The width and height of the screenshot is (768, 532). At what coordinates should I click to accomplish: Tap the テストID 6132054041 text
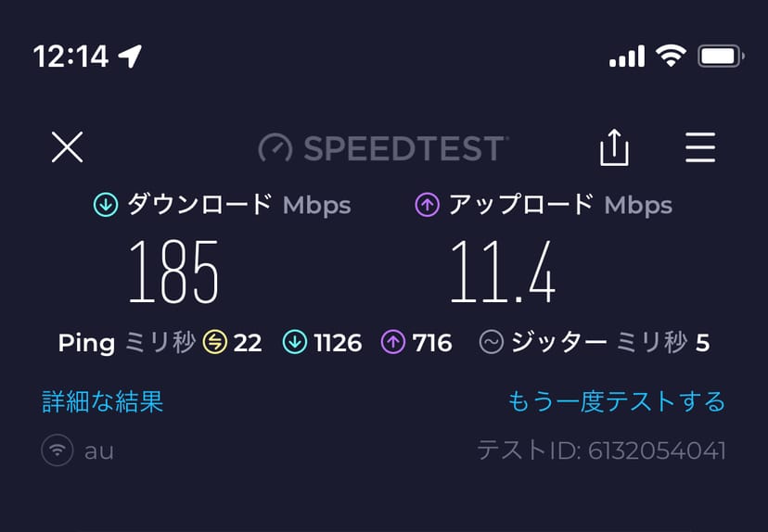click(x=601, y=451)
